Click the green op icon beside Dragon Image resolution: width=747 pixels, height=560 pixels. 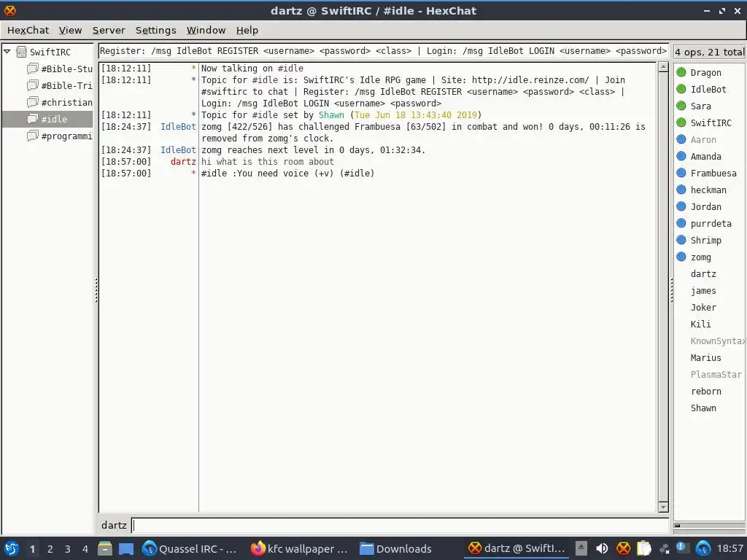681,72
